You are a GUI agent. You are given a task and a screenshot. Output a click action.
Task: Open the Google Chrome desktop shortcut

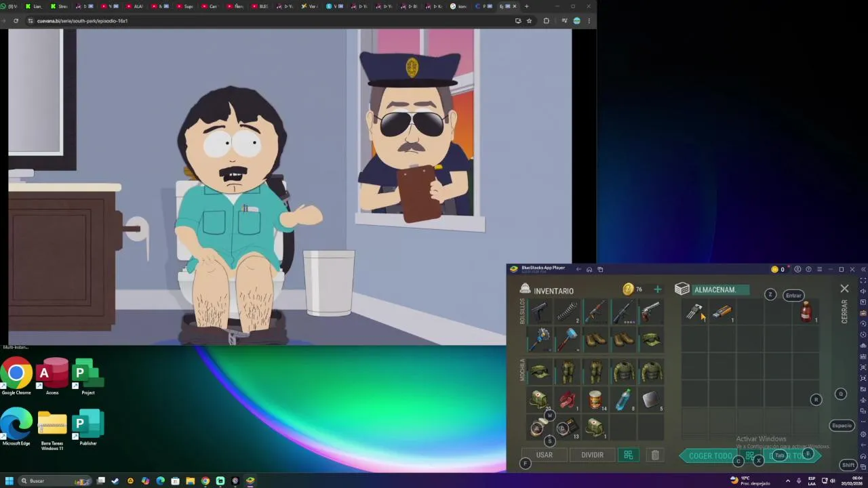click(16, 376)
